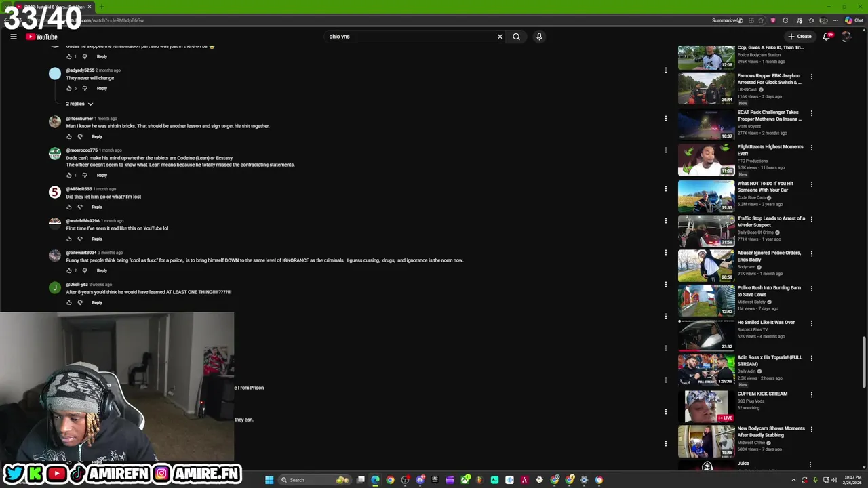This screenshot has height=488, width=868.
Task: Dislike the comment by @tstewart3034
Action: pos(85,270)
